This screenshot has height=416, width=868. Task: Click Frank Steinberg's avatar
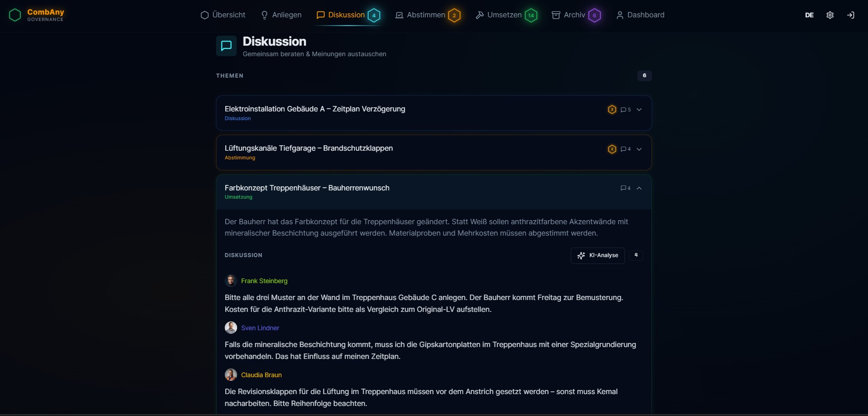pos(231,281)
